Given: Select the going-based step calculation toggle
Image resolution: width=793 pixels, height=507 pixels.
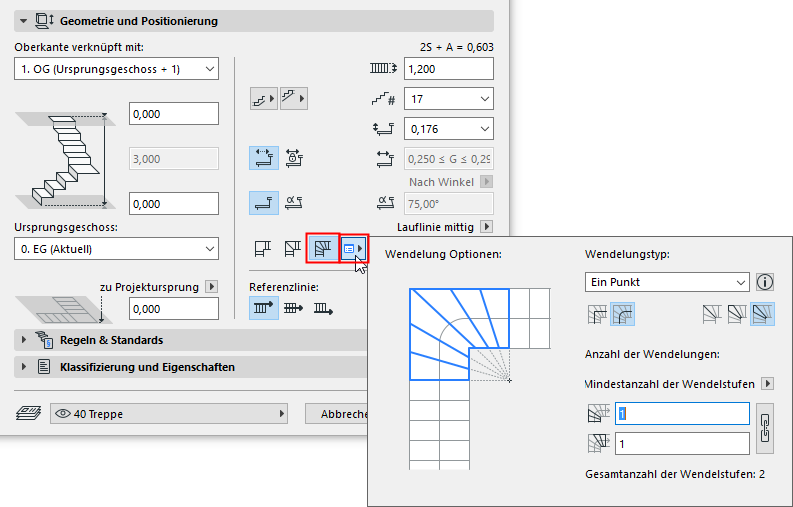Looking at the screenshot, I should tap(263, 203).
